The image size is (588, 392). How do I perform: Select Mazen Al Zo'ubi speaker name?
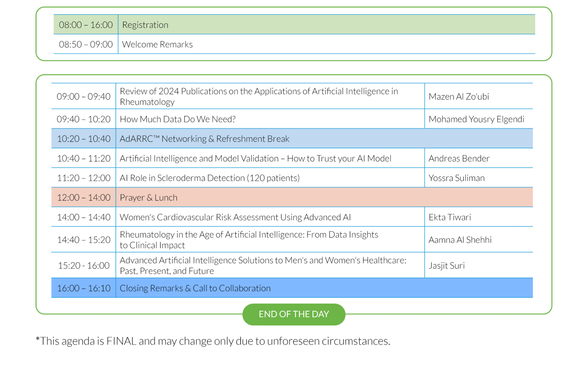point(459,96)
